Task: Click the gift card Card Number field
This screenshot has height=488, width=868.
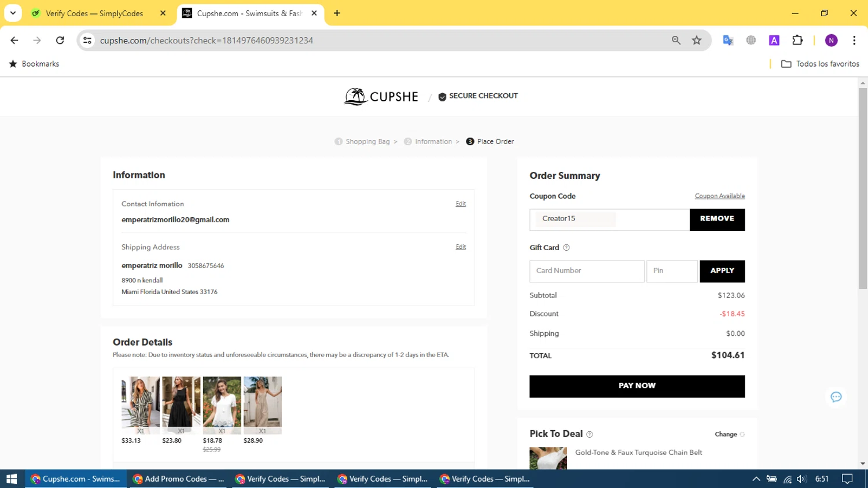Action: click(587, 271)
